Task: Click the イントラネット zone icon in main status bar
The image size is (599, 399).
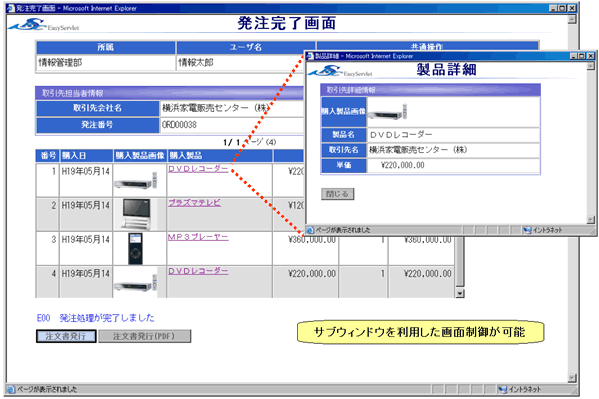Action: [502, 389]
